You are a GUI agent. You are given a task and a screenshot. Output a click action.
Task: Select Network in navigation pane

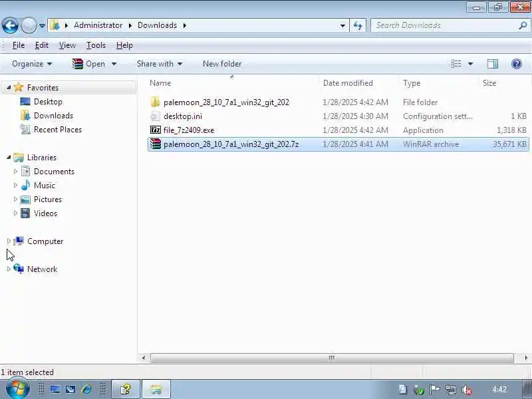(42, 269)
